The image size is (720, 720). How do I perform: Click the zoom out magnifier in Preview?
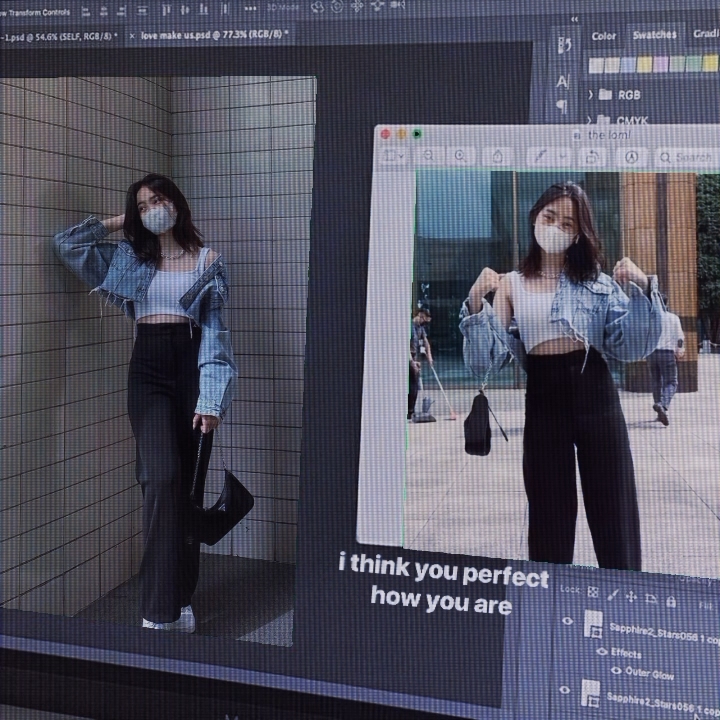click(x=429, y=155)
